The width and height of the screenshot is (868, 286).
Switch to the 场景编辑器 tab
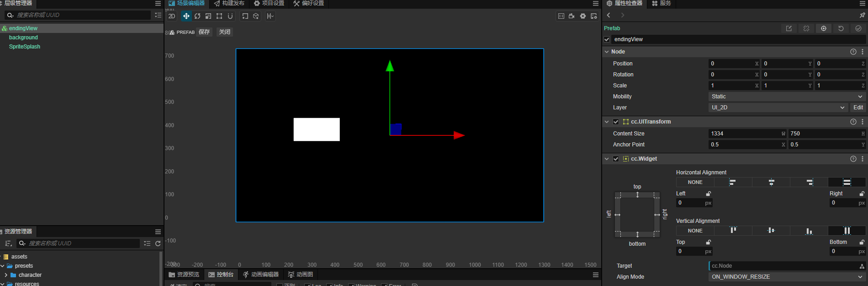187,4
